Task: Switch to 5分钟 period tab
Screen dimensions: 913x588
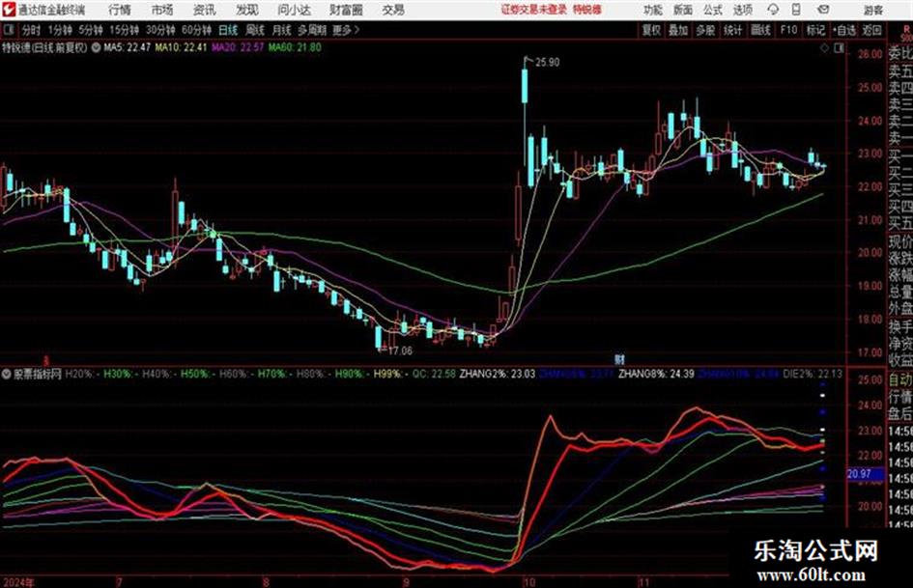Action: [x=91, y=30]
